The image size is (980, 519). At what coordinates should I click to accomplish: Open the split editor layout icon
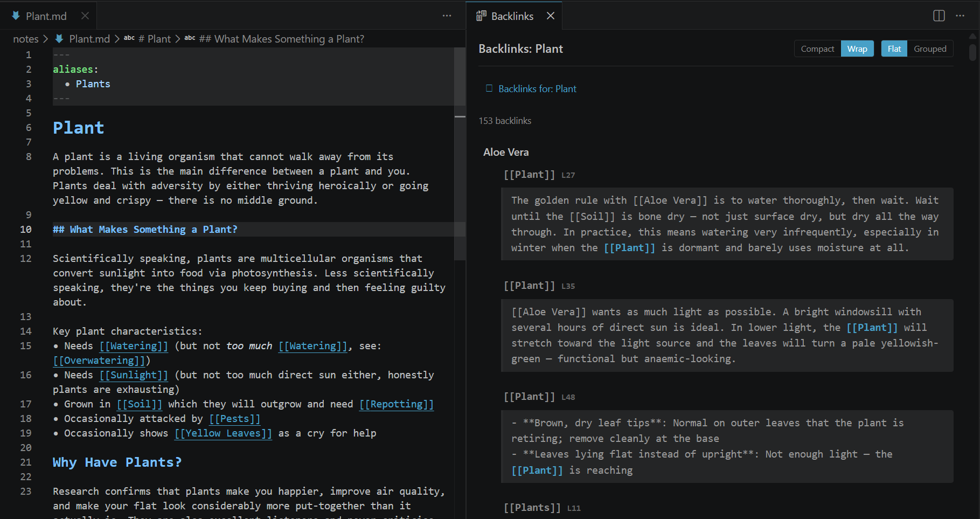click(x=939, y=16)
